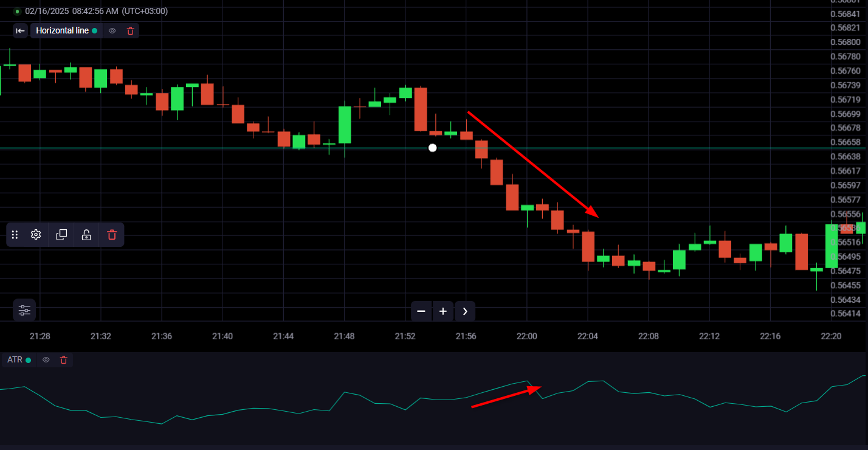Click the 0.56414 price axis label

846,314
